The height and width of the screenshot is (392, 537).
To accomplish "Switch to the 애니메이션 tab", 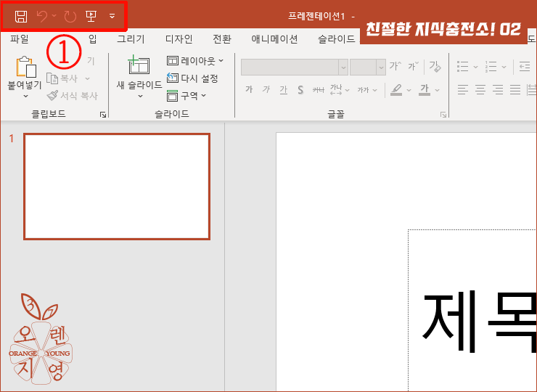I will click(x=274, y=39).
